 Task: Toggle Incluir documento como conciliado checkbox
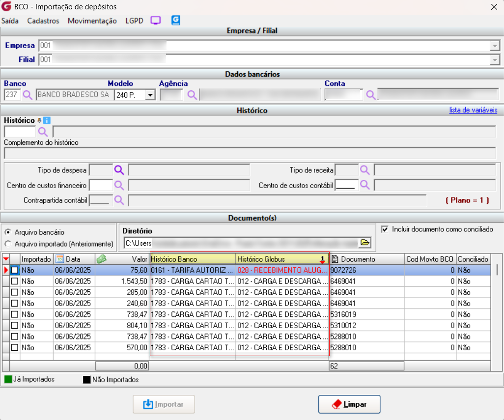(x=385, y=229)
